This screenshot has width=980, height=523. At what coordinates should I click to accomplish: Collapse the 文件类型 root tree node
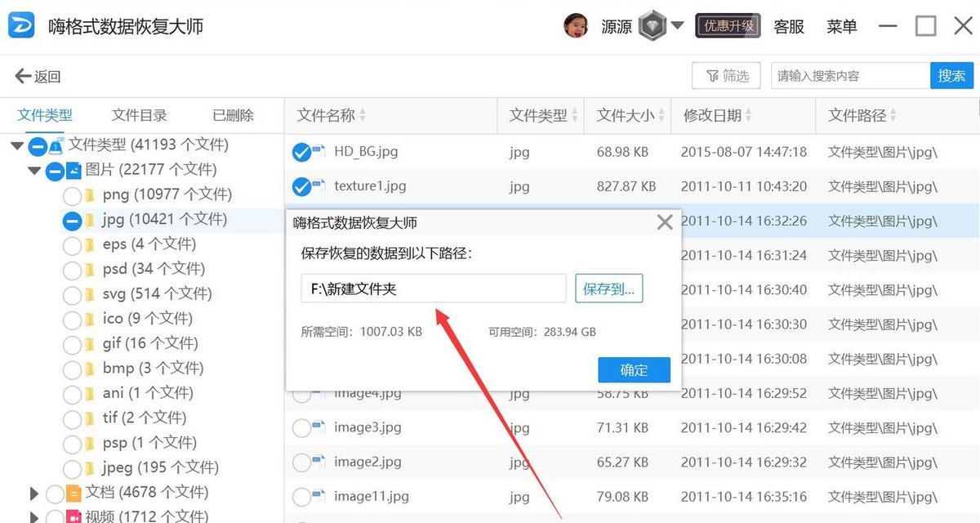tap(16, 145)
